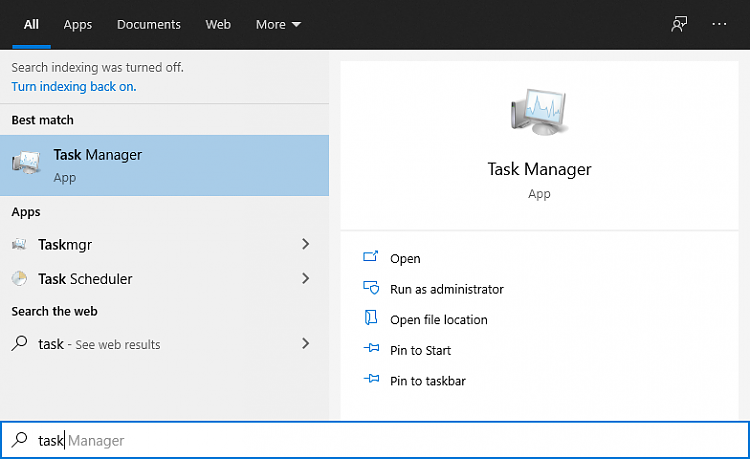Click the Run as administrator shield icon

coord(371,288)
